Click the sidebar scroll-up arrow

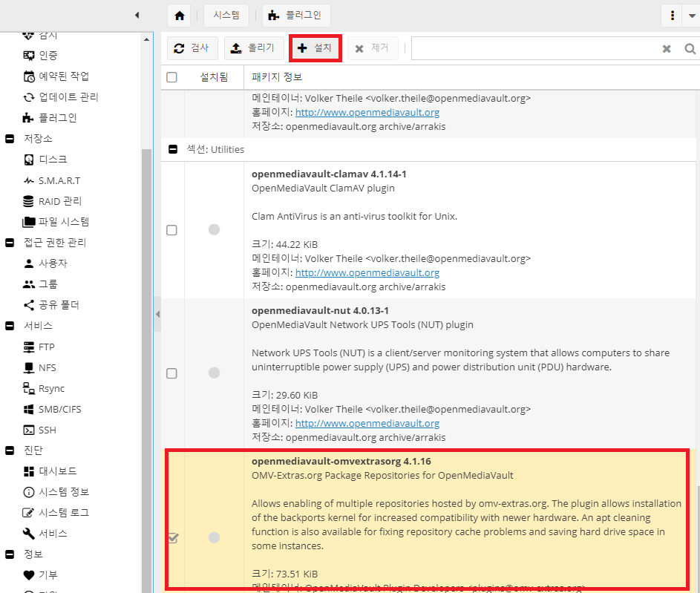coord(146,40)
